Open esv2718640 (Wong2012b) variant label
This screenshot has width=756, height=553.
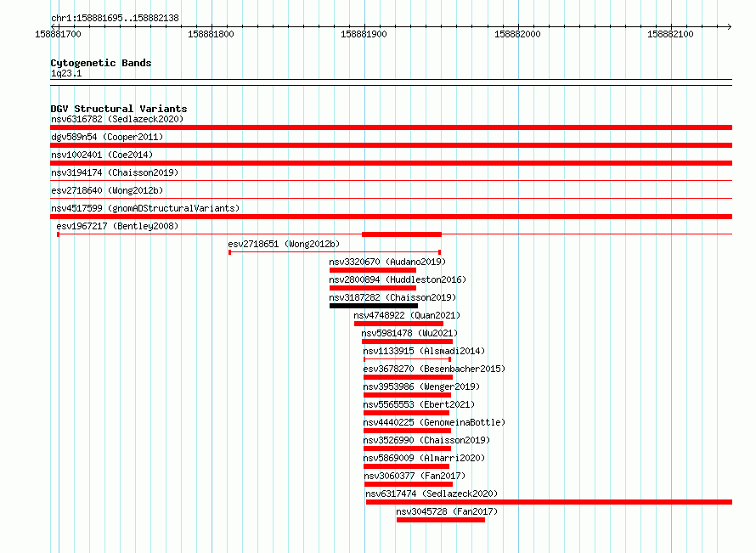click(107, 190)
